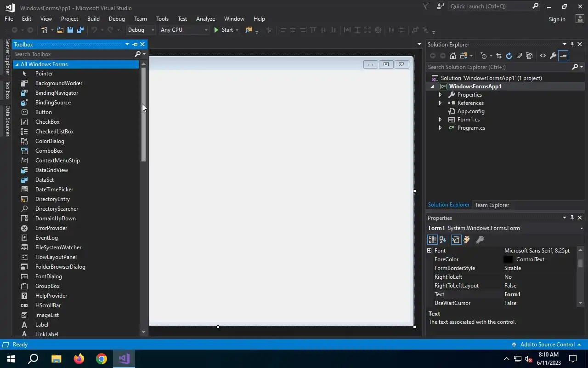Viewport: 588px width, 368px height.
Task: Open File Explorer from the taskbar
Action: click(x=56, y=359)
